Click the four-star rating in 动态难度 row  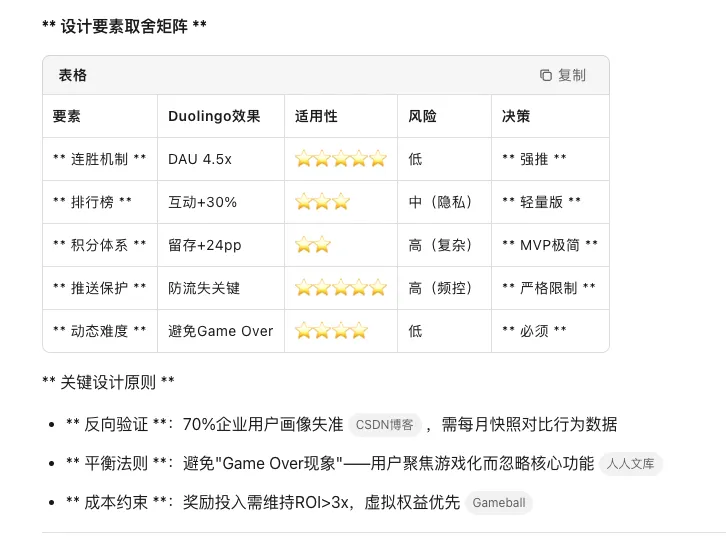332,331
